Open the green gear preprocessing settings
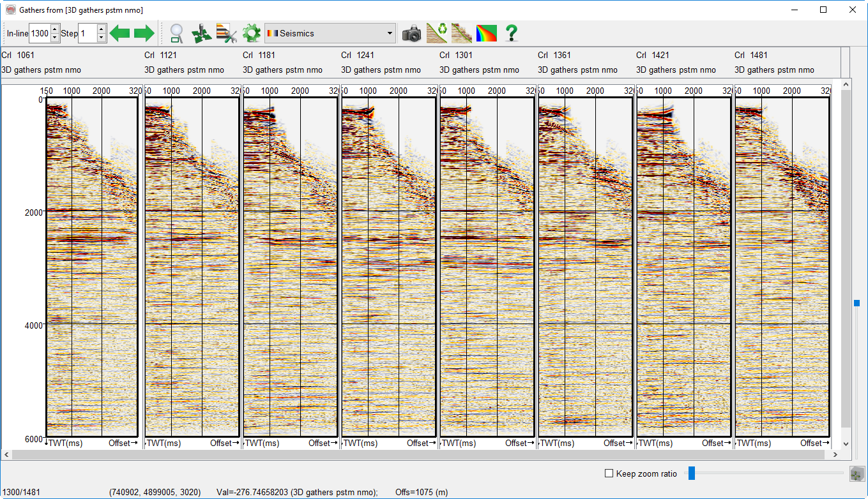The width and height of the screenshot is (868, 499). point(252,33)
